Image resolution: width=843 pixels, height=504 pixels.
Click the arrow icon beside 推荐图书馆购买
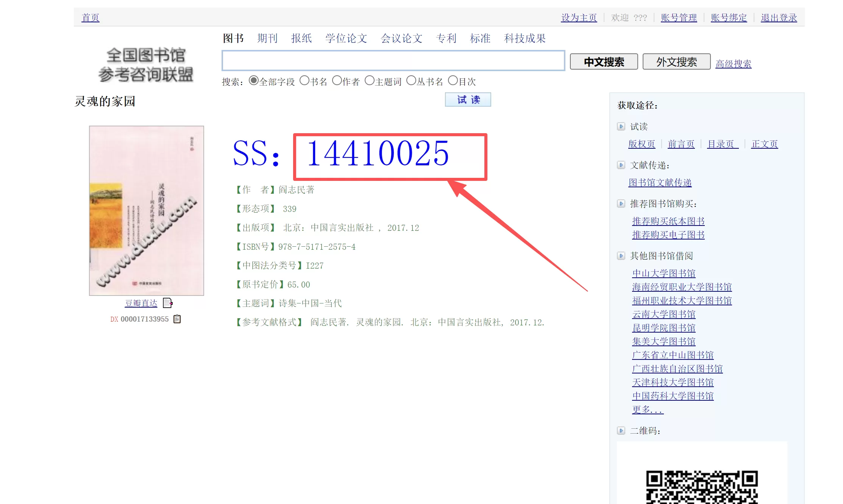coord(621,204)
